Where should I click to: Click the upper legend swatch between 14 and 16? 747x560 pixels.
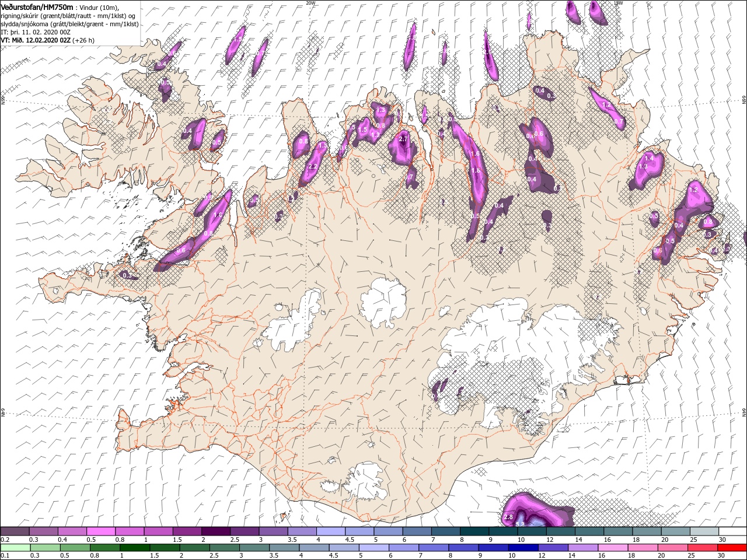click(x=589, y=531)
